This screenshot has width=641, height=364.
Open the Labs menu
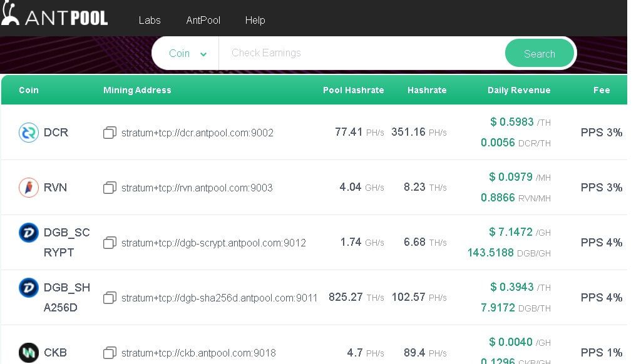[x=150, y=20]
